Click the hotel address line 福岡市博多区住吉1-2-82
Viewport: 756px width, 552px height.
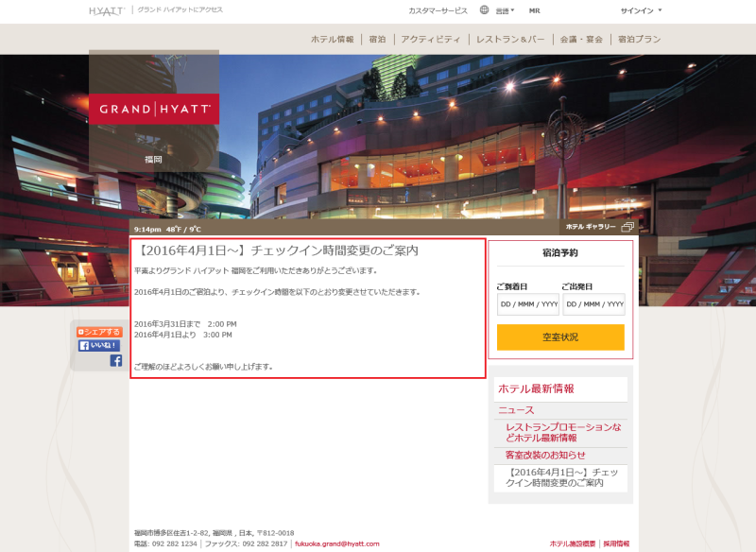215,533
